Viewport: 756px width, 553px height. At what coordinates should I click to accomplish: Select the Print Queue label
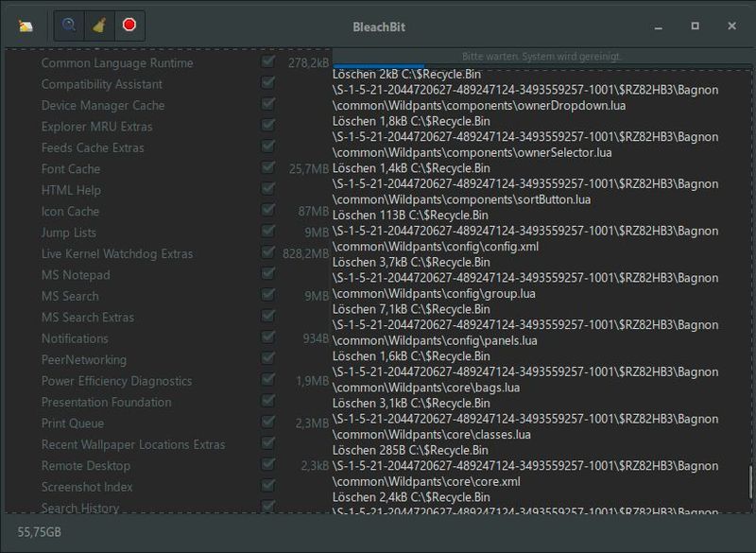73,423
